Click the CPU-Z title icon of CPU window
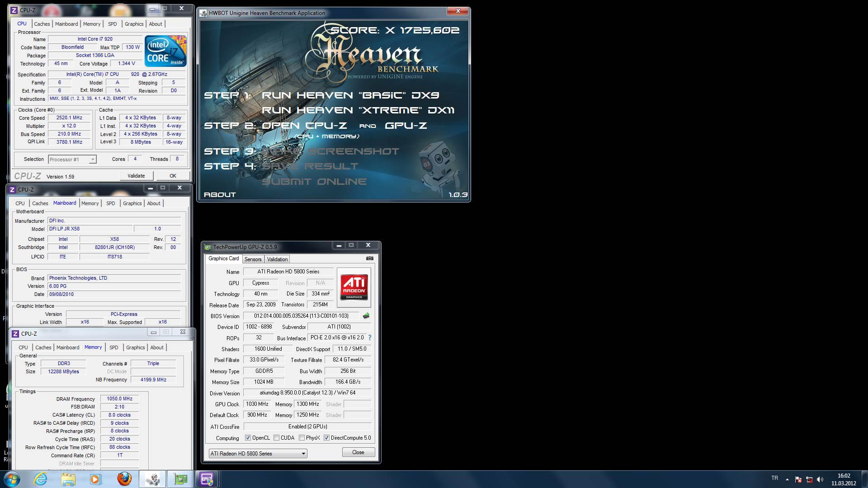The height and width of the screenshot is (488, 868). click(x=13, y=10)
